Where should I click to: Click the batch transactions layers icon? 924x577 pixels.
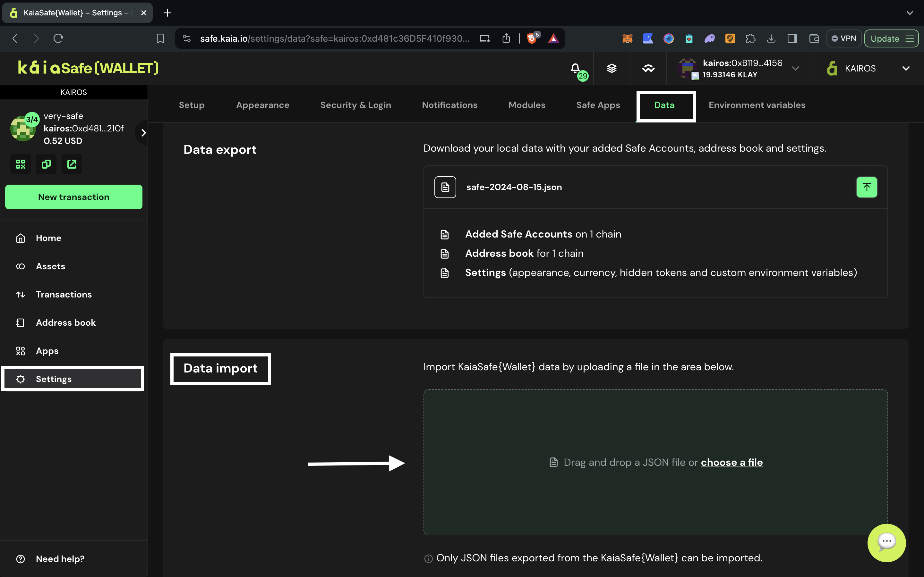(x=612, y=68)
